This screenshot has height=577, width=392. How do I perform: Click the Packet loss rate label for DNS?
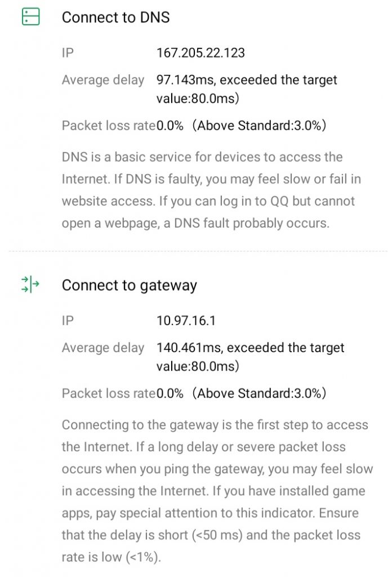(108, 125)
